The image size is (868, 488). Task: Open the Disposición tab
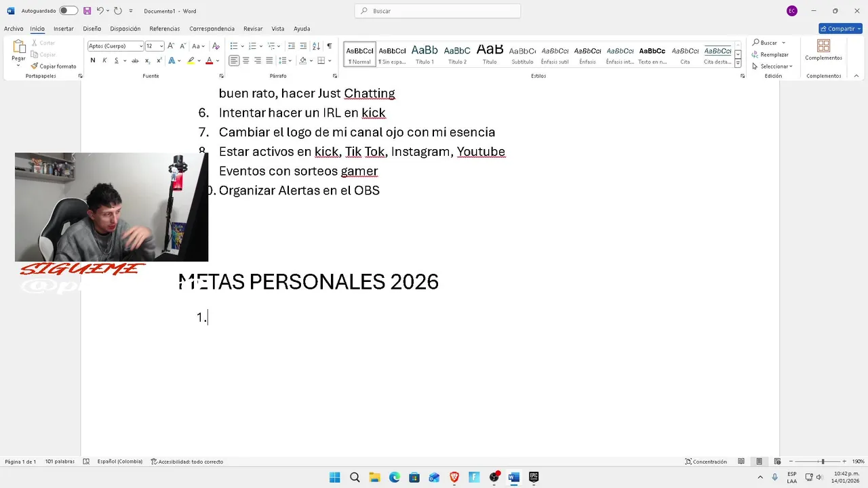[125, 28]
